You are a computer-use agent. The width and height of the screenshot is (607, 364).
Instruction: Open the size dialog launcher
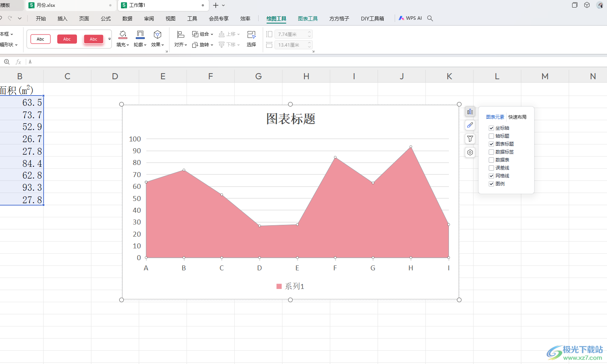point(313,52)
